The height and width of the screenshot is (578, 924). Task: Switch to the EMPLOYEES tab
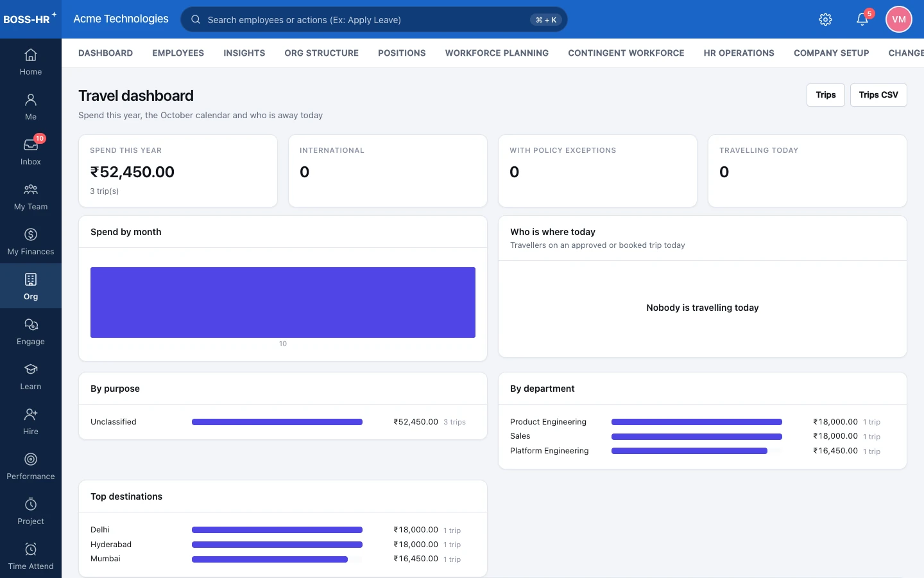(178, 53)
